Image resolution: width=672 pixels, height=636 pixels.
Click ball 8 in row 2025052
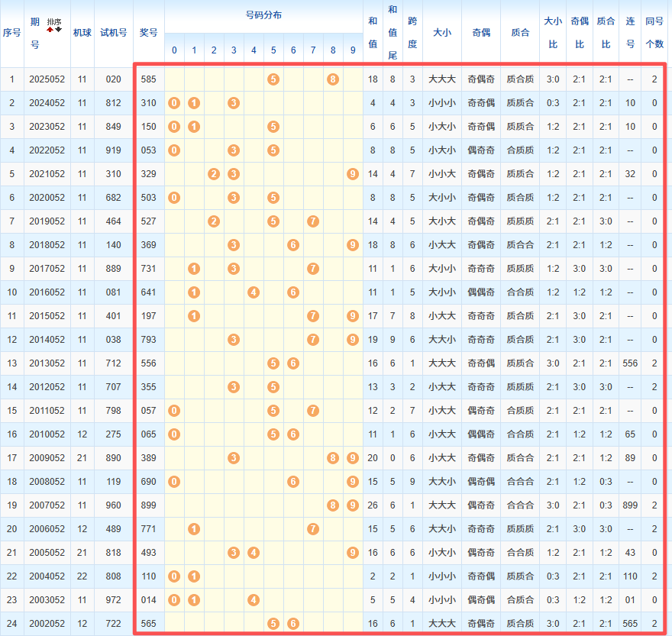(x=333, y=79)
